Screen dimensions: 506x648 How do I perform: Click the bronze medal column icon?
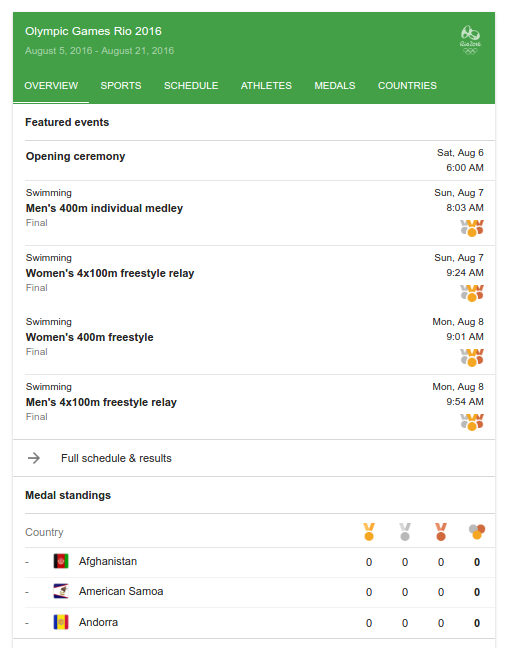(441, 532)
